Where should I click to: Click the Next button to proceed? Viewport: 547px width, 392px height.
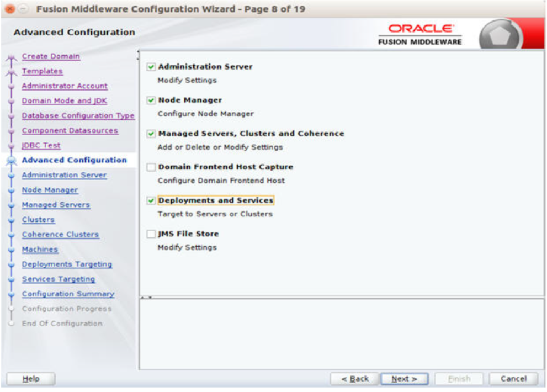coord(405,379)
